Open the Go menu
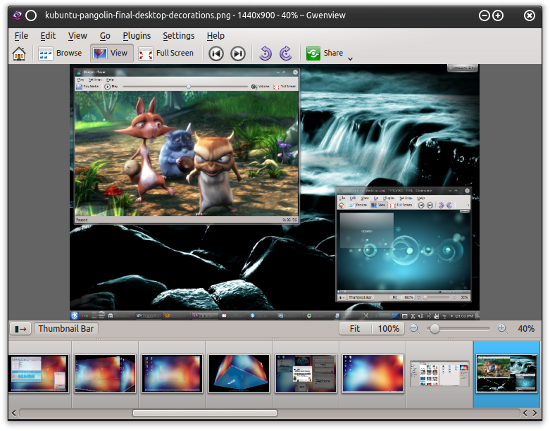Image resolution: width=550 pixels, height=431 pixels. (105, 36)
